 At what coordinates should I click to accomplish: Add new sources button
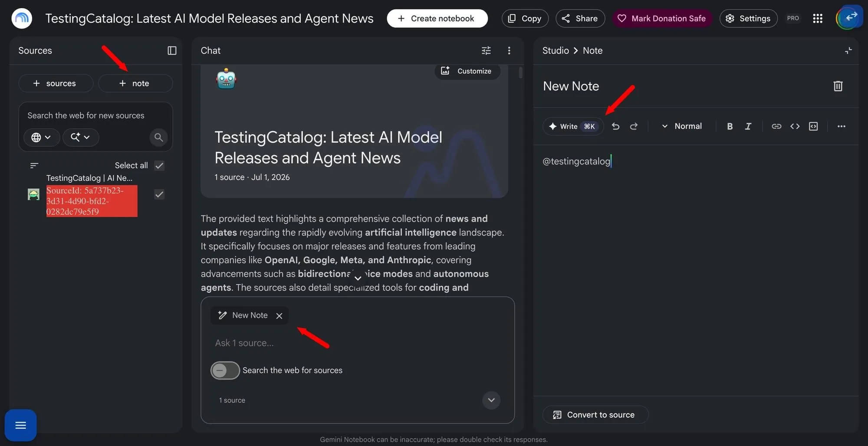(x=56, y=83)
